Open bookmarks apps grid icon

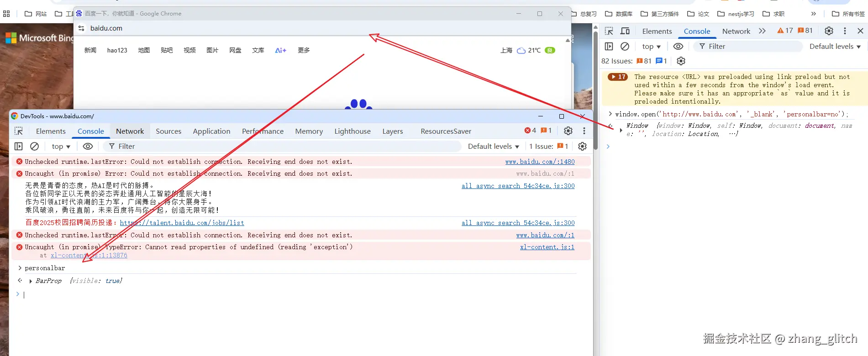pyautogui.click(x=6, y=14)
